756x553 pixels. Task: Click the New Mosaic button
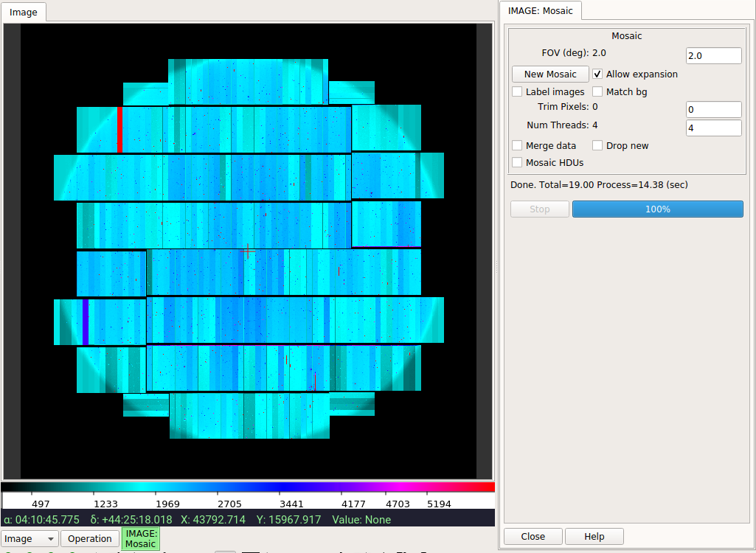[550, 74]
